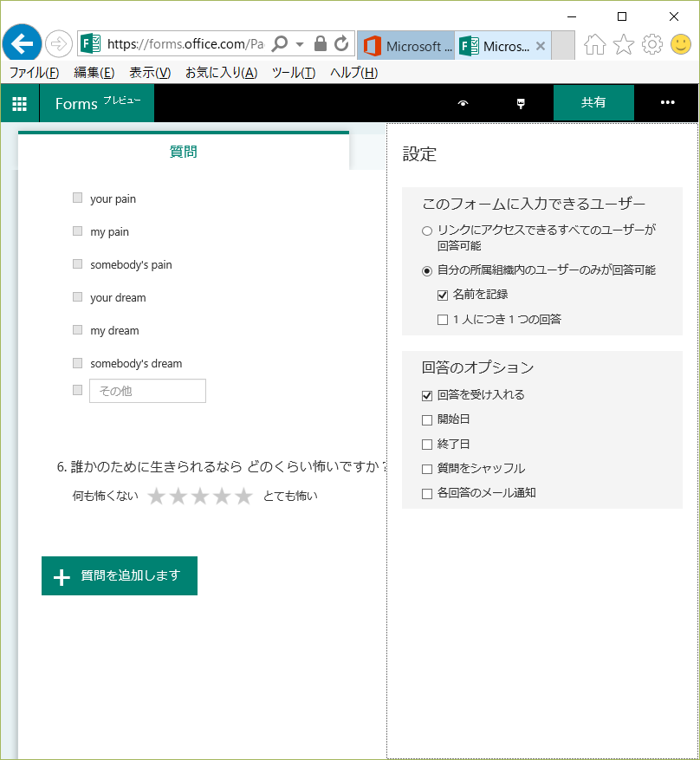Enable 各回答のメール通知 checkbox
Screen dimensions: 700x760
pos(427,494)
